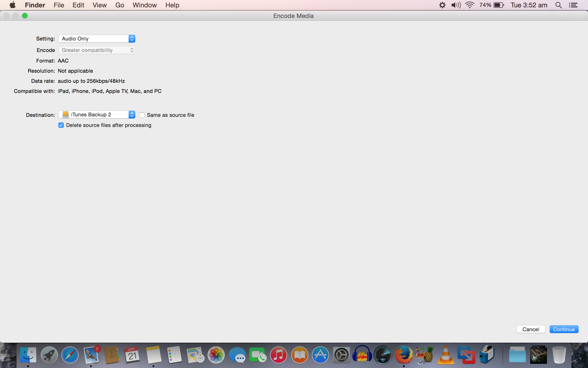Open Contacts book icon in dock
This screenshot has height=368, width=588.
click(x=112, y=355)
